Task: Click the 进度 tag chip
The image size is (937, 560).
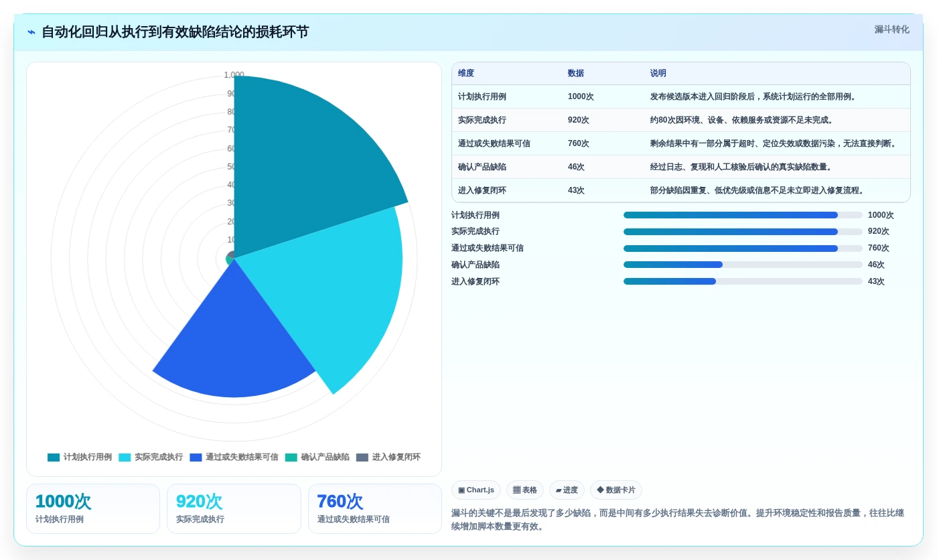Action: coord(567,490)
